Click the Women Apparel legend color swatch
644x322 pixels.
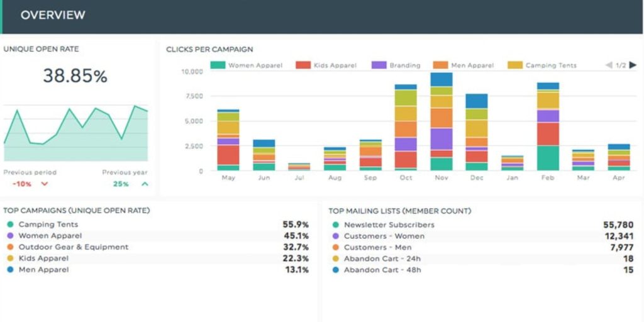218,65
